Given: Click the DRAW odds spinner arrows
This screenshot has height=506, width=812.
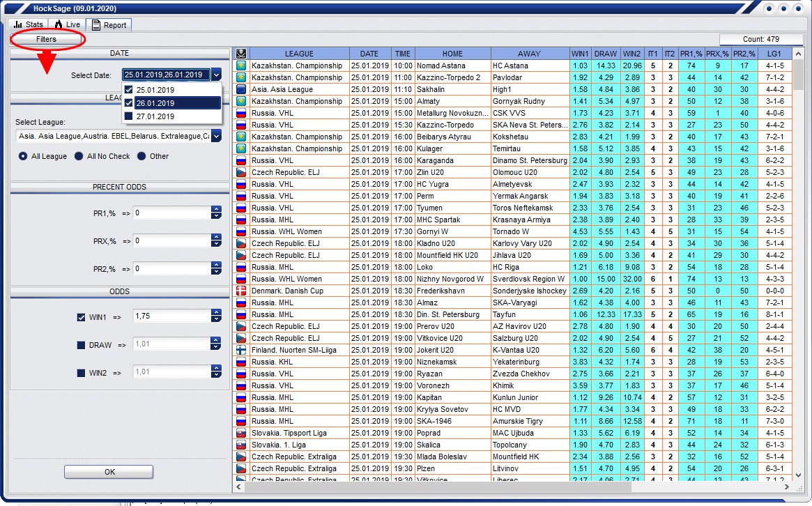Looking at the screenshot, I should 217,344.
